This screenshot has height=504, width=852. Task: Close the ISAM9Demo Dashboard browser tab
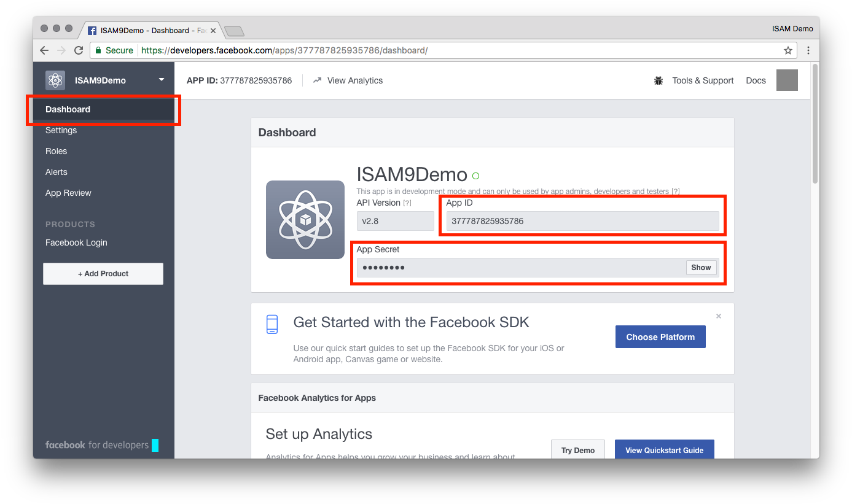point(213,30)
